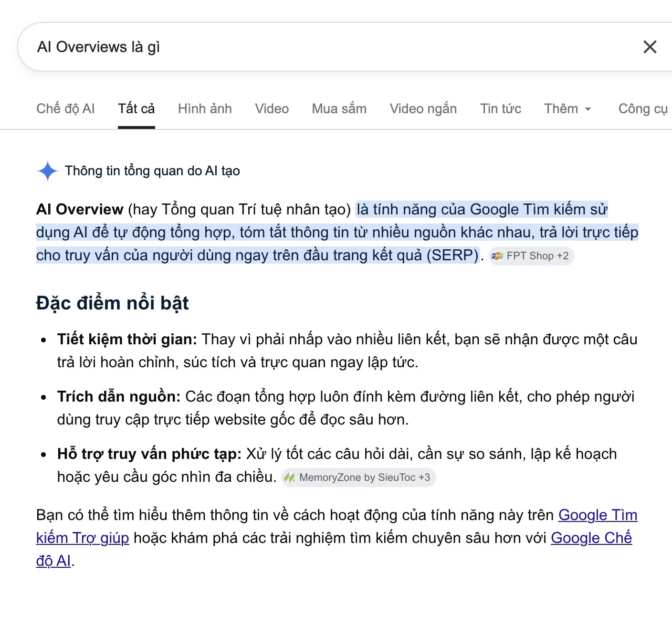Click the 'Đặc điểm nổi bật' heading
The height and width of the screenshot is (638, 672).
113,303
